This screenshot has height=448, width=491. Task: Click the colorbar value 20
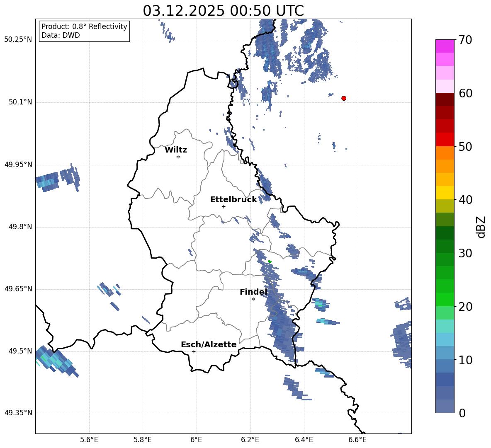coord(465,307)
